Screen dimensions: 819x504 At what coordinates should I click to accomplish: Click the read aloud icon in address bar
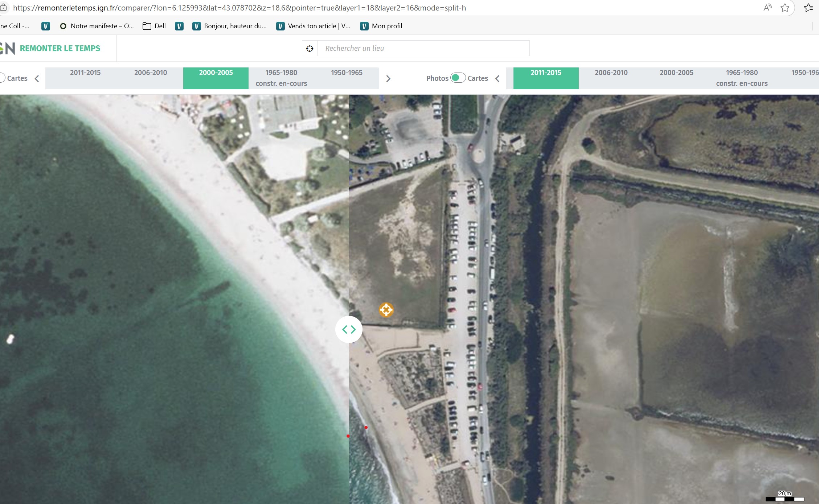[767, 8]
